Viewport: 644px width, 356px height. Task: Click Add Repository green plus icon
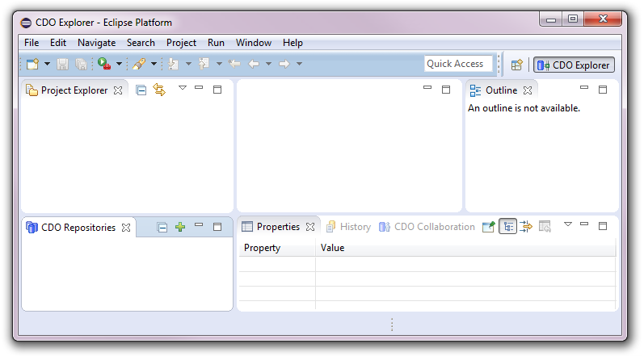click(x=180, y=228)
